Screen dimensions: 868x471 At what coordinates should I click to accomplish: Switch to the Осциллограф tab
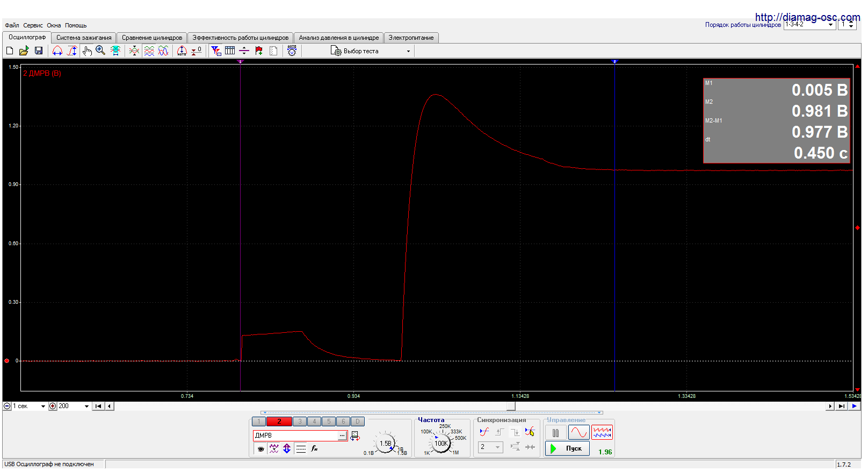tap(27, 37)
